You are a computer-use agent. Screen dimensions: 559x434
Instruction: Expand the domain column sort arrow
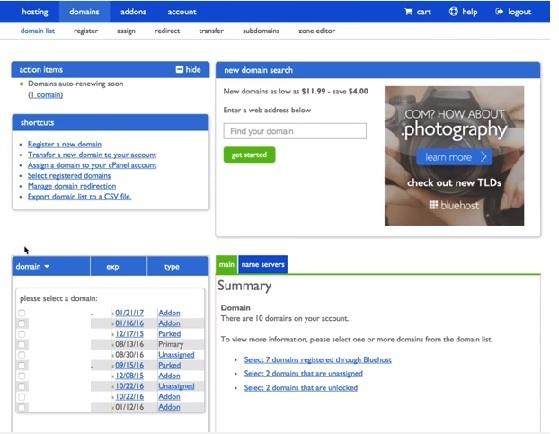click(x=47, y=266)
